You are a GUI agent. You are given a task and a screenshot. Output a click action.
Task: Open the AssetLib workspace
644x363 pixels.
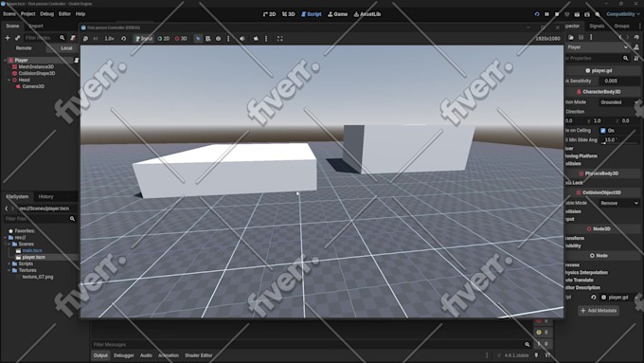point(367,14)
